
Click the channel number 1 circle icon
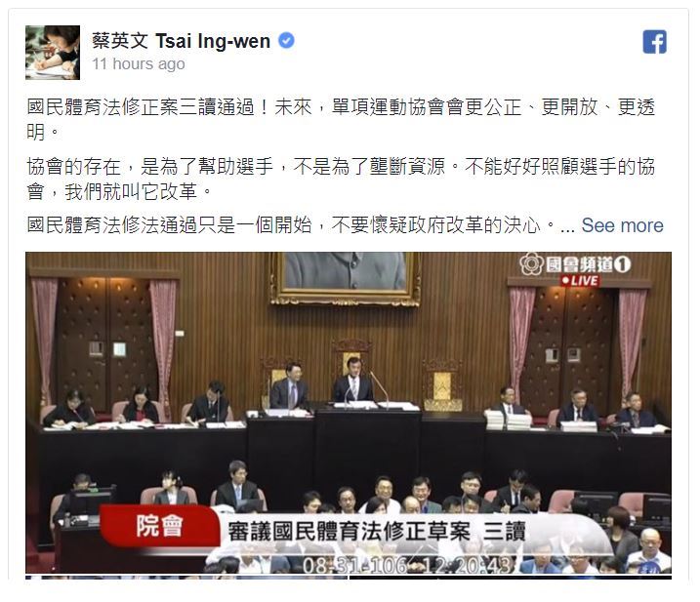tap(622, 264)
